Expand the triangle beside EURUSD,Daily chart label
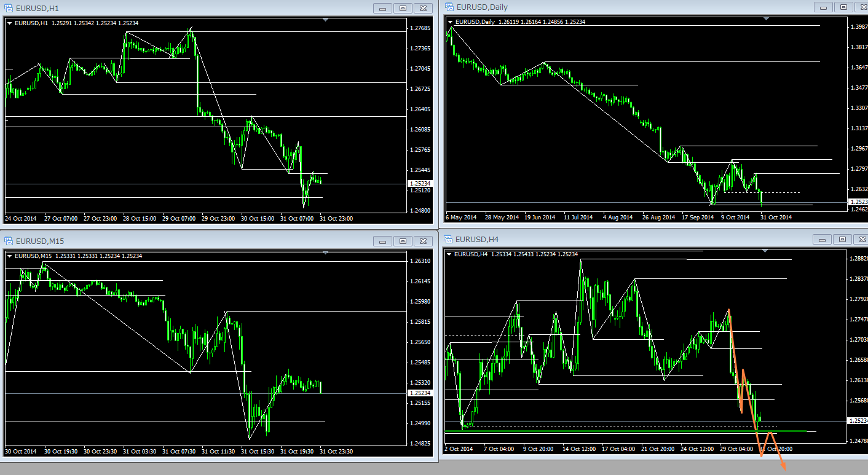Viewport: 868px width, 475px height. (x=451, y=22)
